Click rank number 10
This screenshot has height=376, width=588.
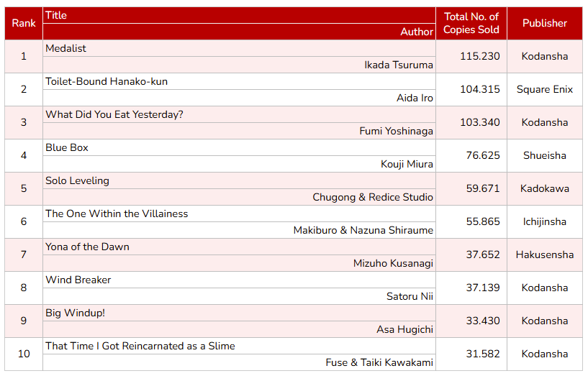(x=24, y=354)
